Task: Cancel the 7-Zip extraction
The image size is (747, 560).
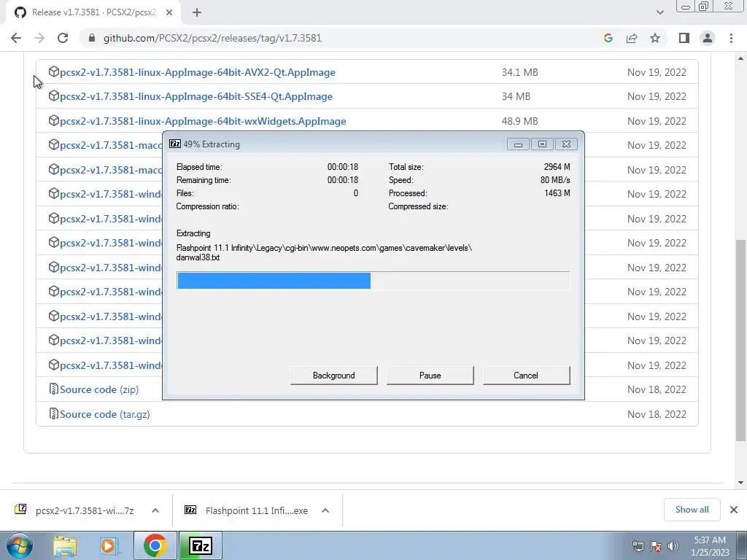Action: coord(526,376)
